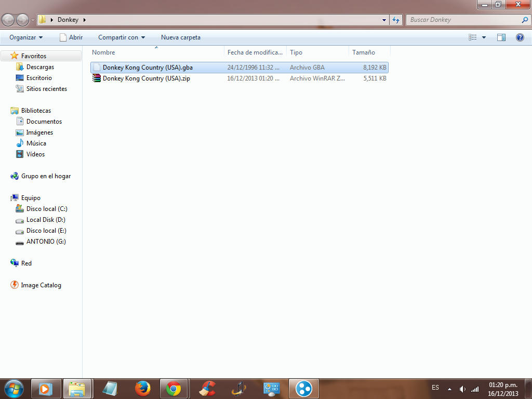
Task: Open Descargas in the Favoritos list
Action: click(x=40, y=67)
